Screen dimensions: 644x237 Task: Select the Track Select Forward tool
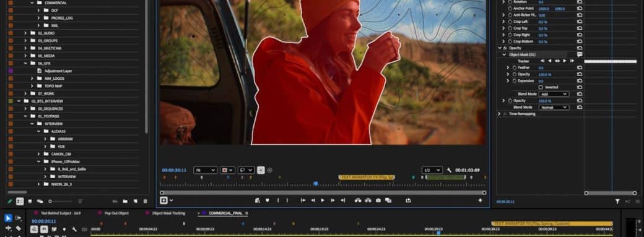click(18, 218)
